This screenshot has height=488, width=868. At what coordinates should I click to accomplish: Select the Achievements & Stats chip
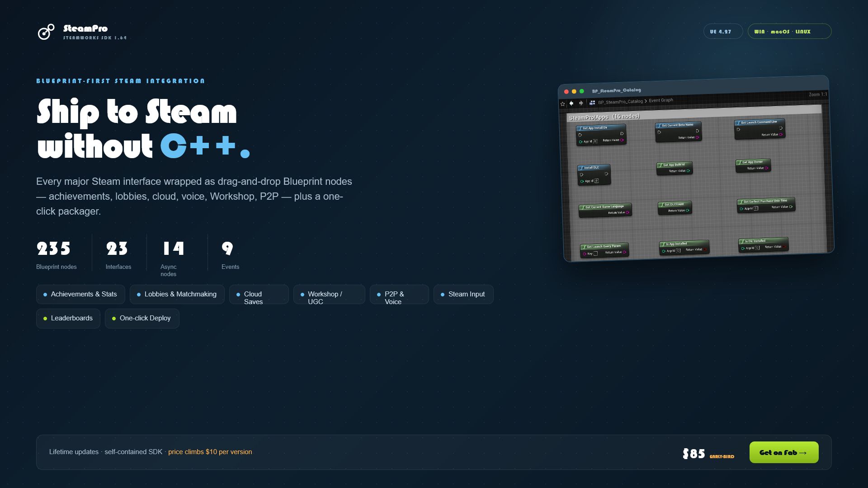coord(80,294)
